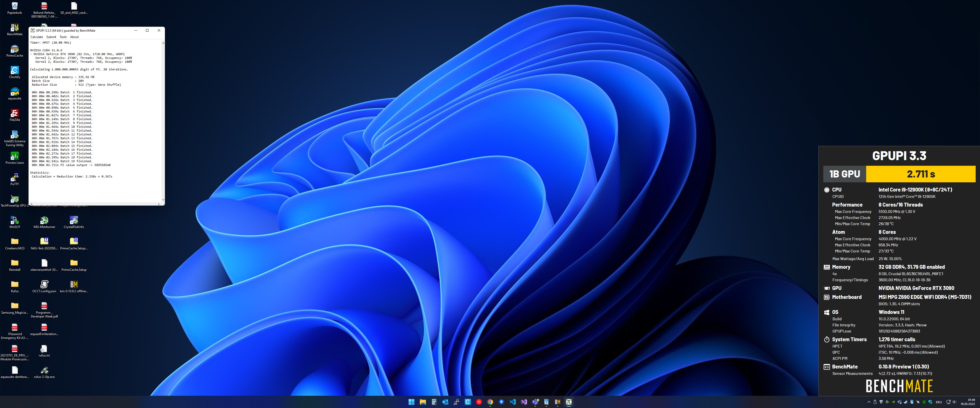Click the BENCHMATE logo at panel bottom

pyautogui.click(x=899, y=386)
